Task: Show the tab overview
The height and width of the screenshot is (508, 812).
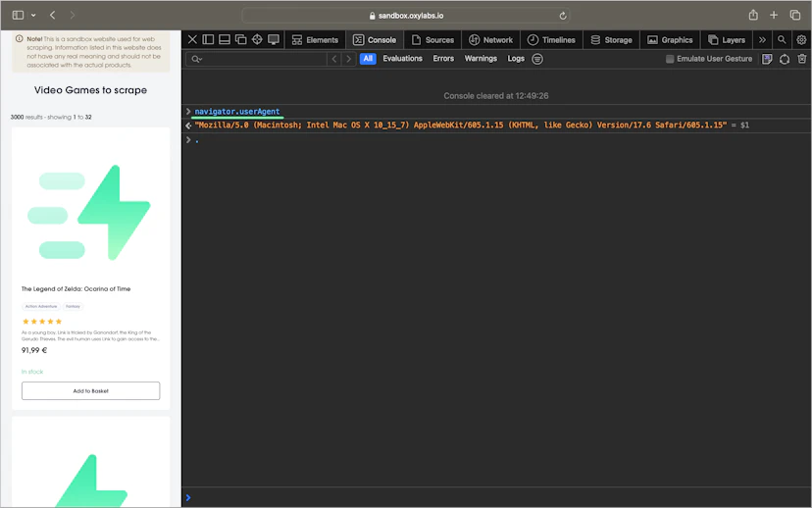Action: 795,15
